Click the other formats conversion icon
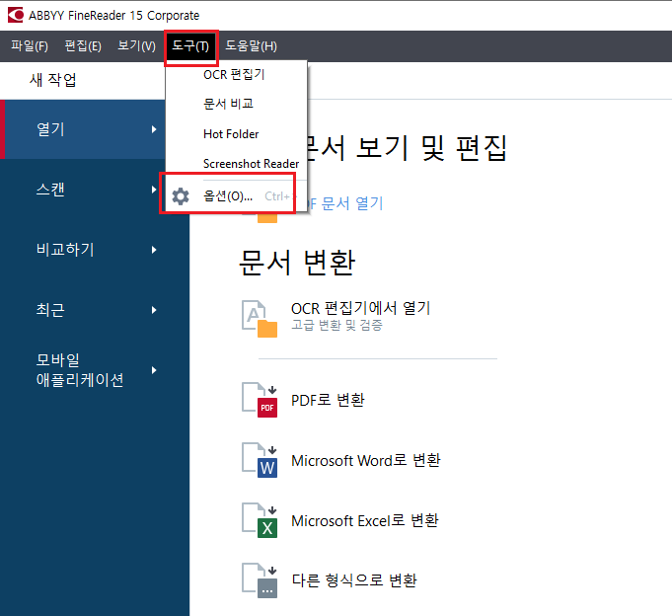The image size is (672, 616). point(260,580)
